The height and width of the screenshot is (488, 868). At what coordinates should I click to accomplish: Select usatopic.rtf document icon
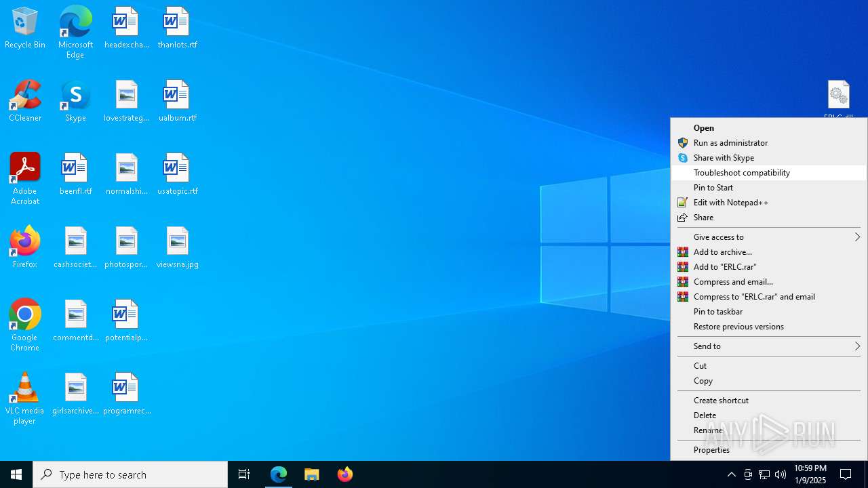[177, 174]
